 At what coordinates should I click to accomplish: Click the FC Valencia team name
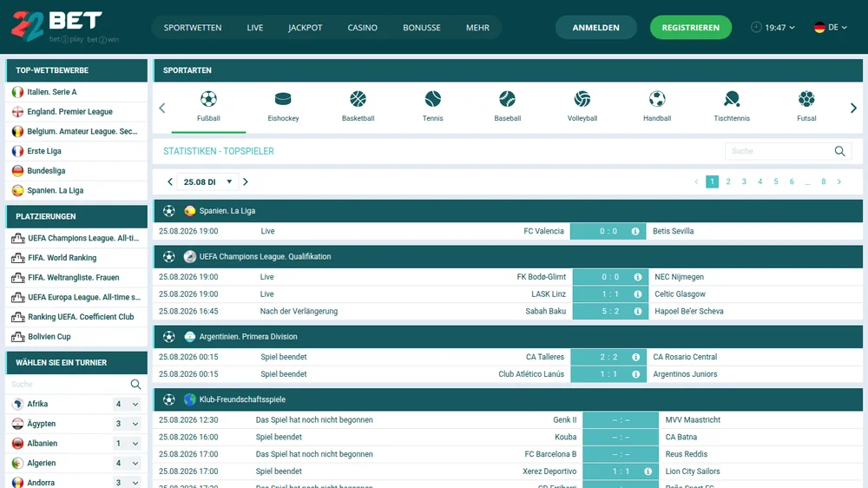(x=543, y=232)
